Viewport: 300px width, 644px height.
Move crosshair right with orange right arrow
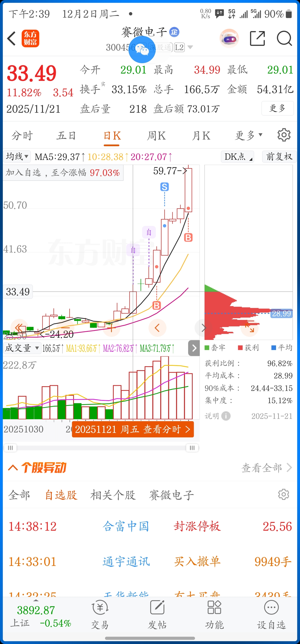(203, 328)
